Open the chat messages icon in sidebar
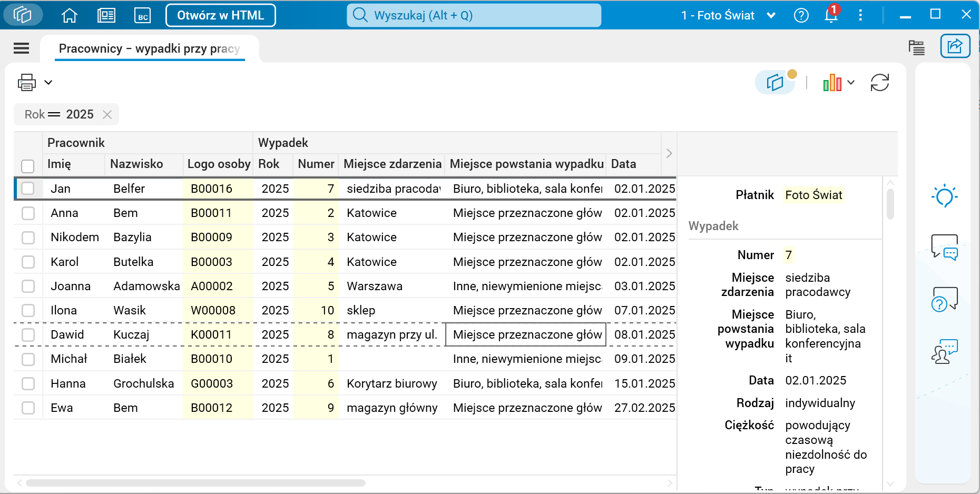The image size is (980, 494). tap(944, 247)
